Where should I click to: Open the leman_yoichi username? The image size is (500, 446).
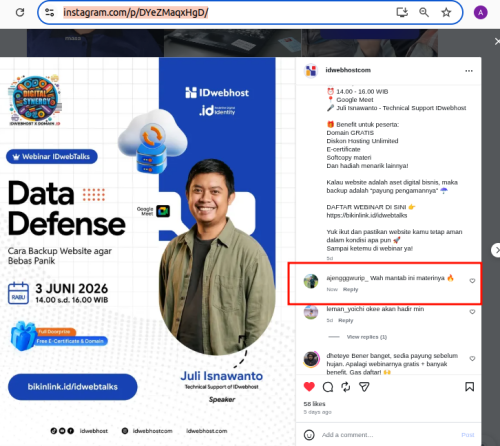click(x=345, y=309)
